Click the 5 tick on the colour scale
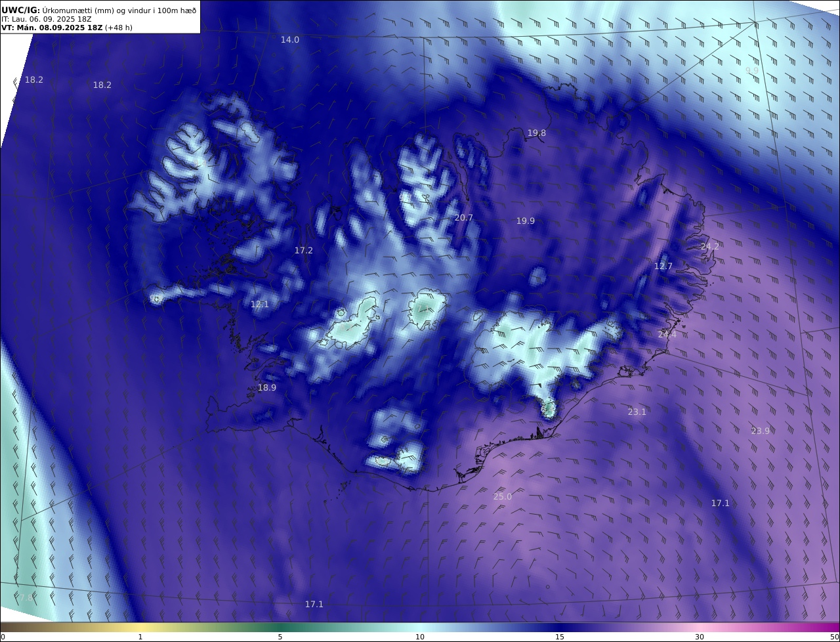The width and height of the screenshot is (840, 642). (x=280, y=637)
